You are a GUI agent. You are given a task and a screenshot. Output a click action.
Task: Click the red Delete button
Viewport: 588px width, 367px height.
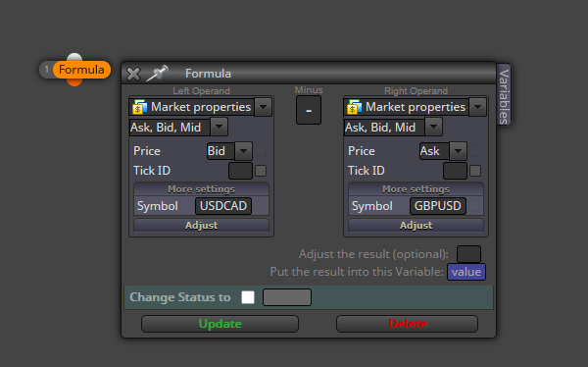pyautogui.click(x=408, y=324)
